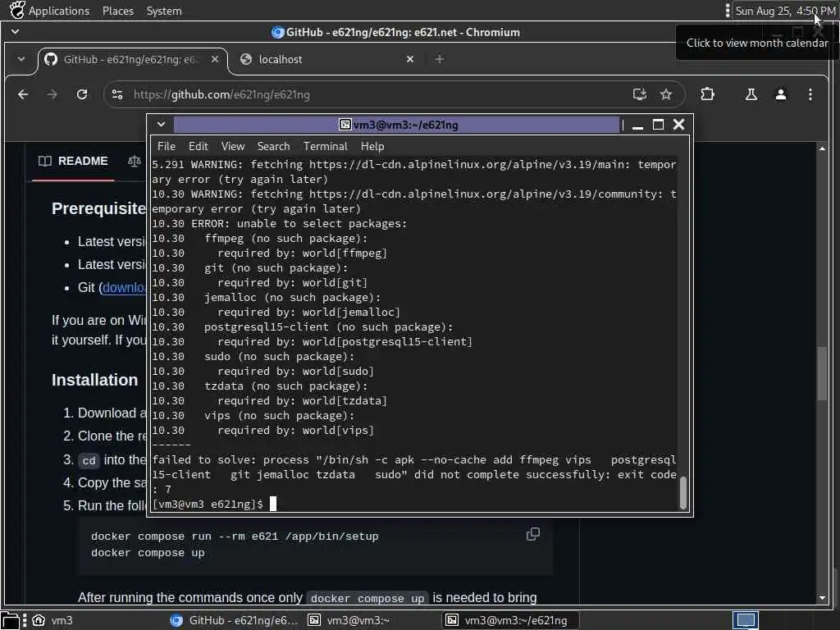840x630 pixels.
Task: Open Chrome Labs flask icon
Action: (751, 95)
